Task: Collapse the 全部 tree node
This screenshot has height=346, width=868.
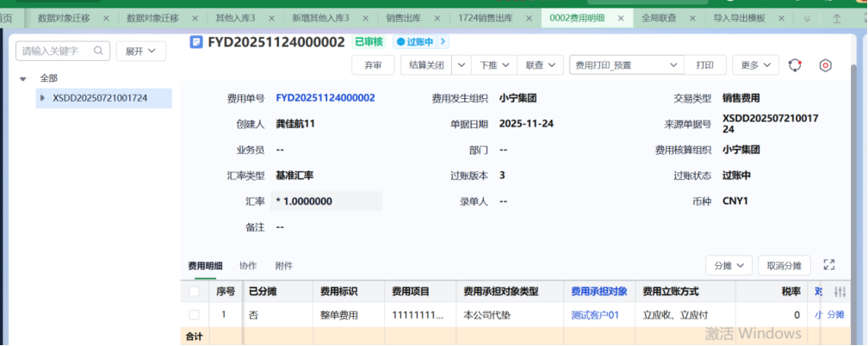Action: click(23, 78)
